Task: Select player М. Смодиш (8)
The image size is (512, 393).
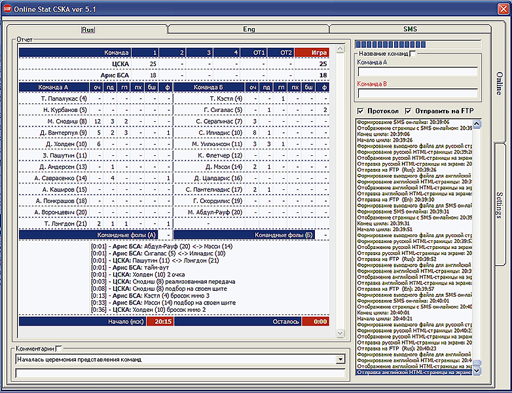Action: (67, 121)
